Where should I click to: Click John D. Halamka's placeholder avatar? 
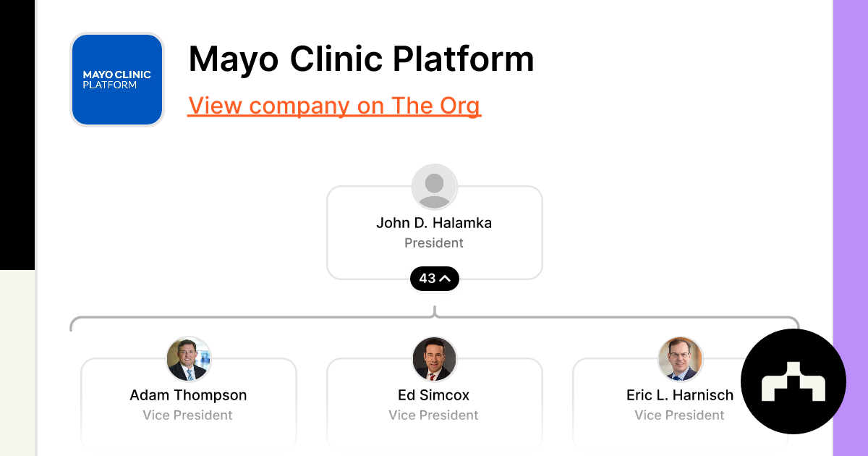(x=434, y=187)
